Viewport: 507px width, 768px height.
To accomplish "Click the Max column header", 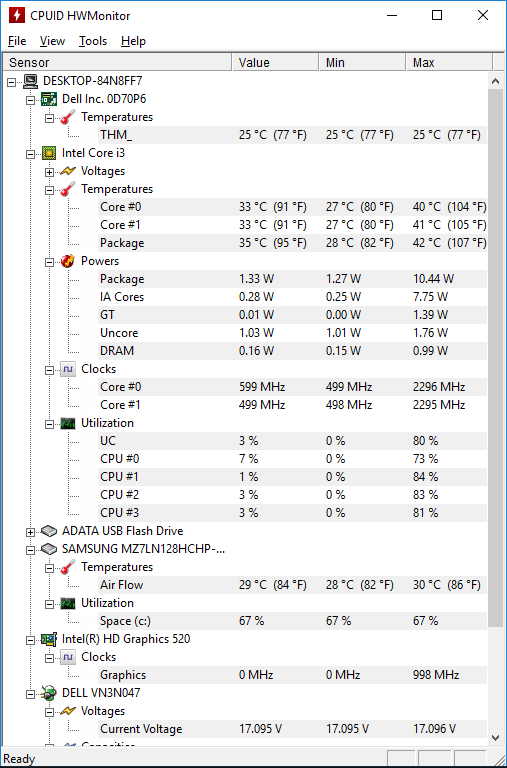I will [x=449, y=63].
